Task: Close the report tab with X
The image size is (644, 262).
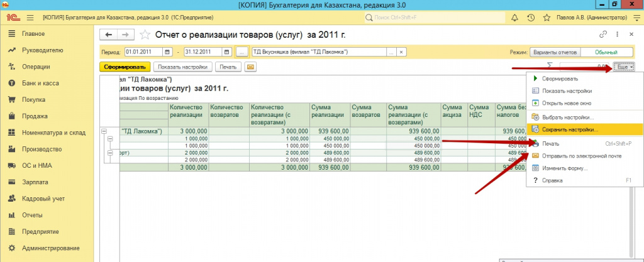Action: pos(631,35)
